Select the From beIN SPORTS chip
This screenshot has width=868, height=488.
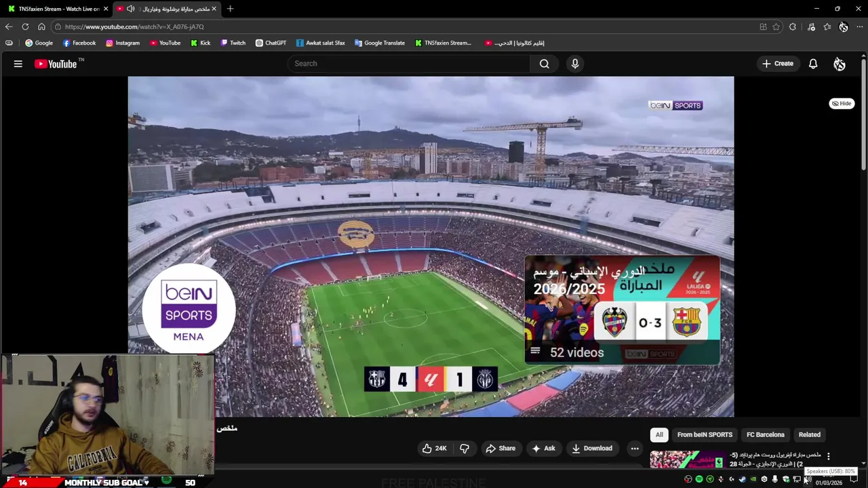[705, 434]
